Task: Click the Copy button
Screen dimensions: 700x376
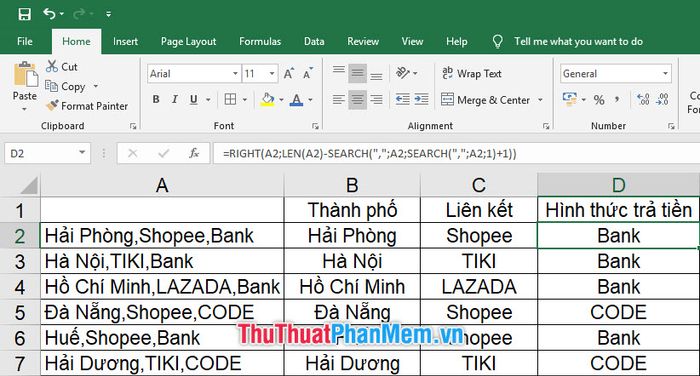Action: 65,86
